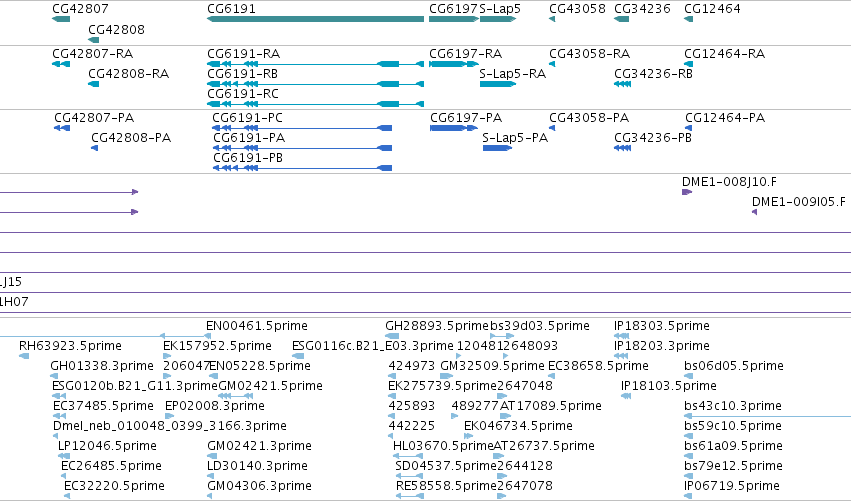The height and width of the screenshot is (501, 851).
Task: Click the CG6191-RC transcript label
Action: (x=243, y=94)
